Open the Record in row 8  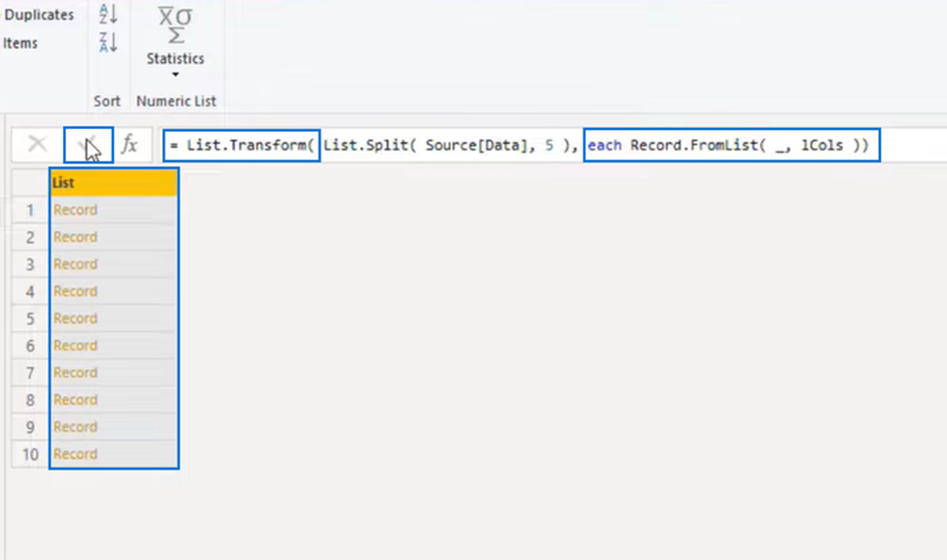[76, 400]
